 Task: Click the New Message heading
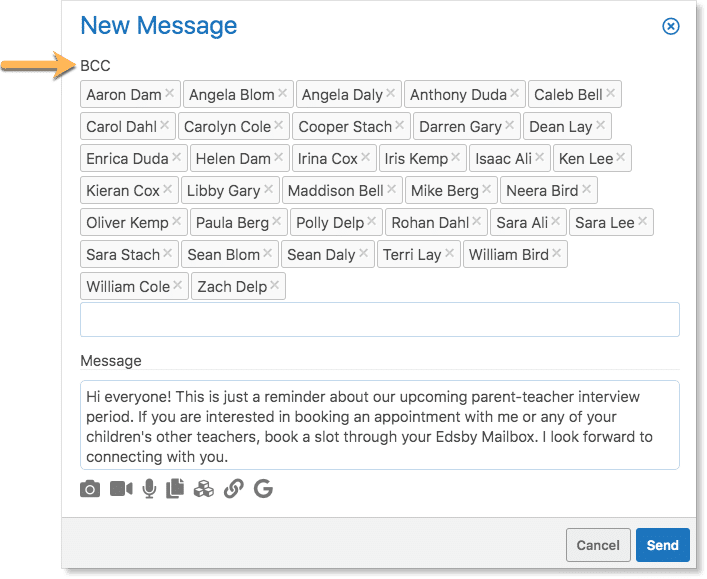click(x=159, y=25)
